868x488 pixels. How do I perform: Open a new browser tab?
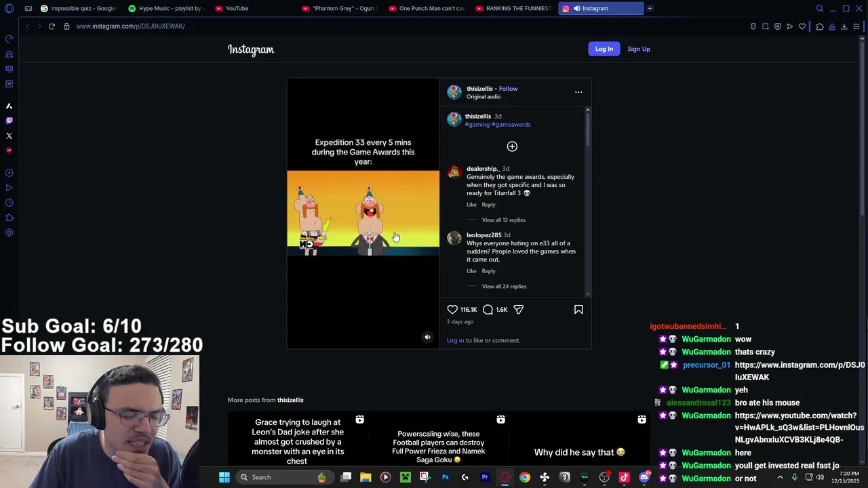[x=650, y=8]
